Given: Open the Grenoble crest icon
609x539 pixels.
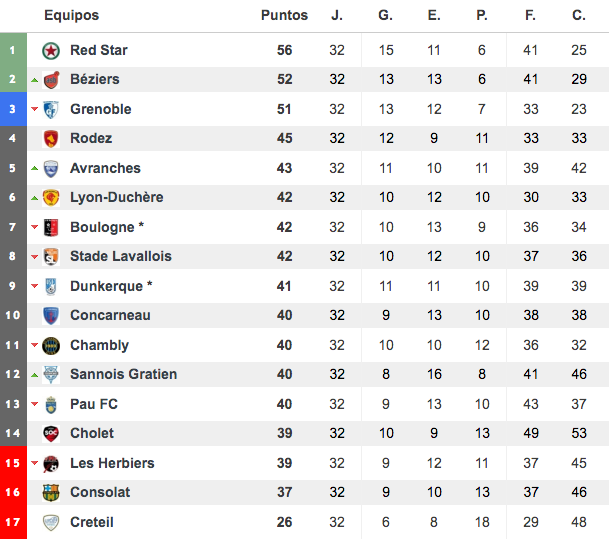Looking at the screenshot, I should pyautogui.click(x=51, y=110).
